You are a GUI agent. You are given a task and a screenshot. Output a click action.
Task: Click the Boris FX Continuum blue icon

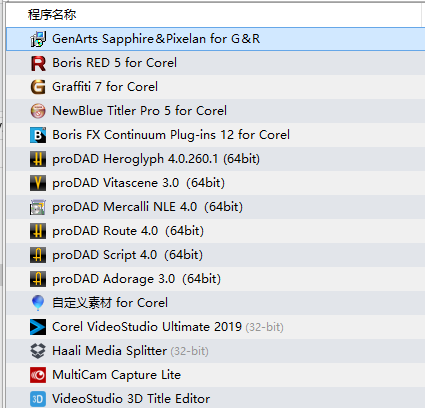38,135
